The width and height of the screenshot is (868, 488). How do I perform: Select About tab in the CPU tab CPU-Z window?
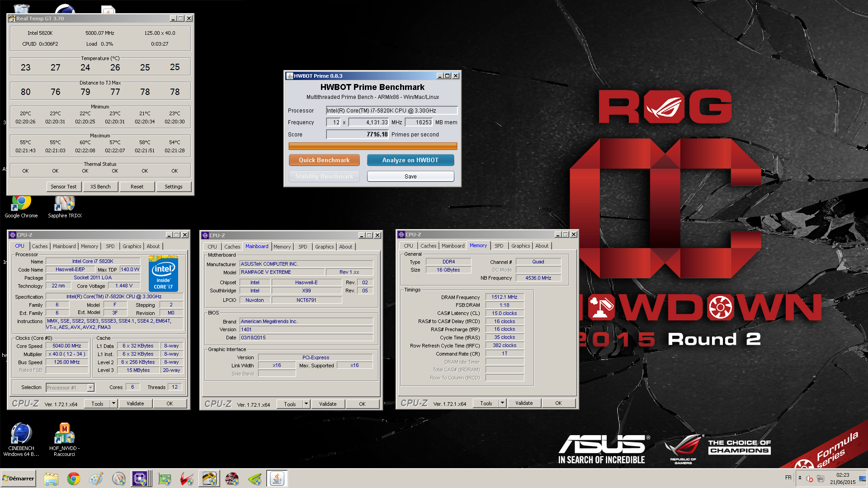point(153,246)
